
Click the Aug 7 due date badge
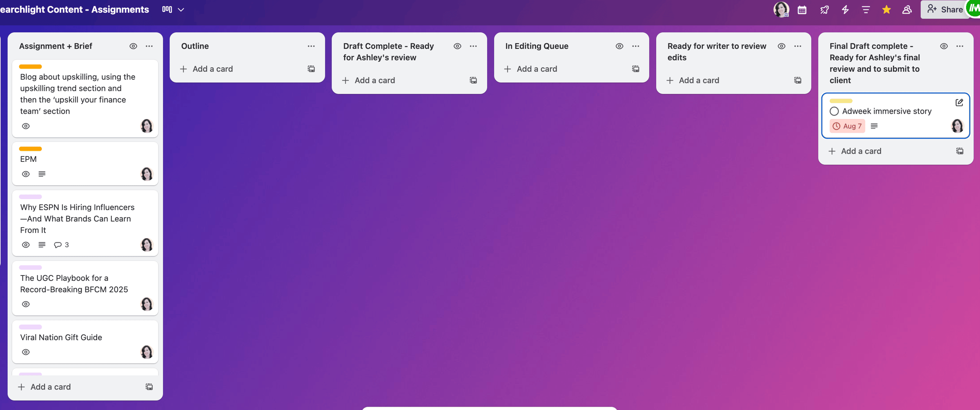pos(847,126)
